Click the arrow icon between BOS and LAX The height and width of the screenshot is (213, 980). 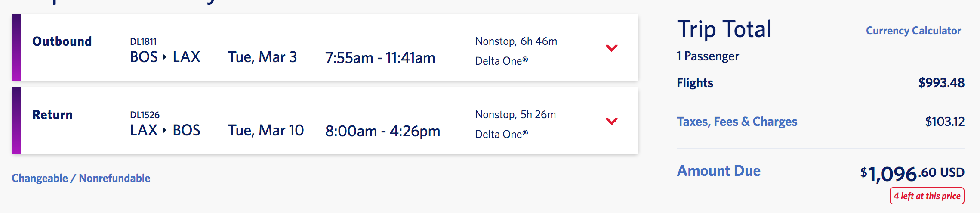164,57
